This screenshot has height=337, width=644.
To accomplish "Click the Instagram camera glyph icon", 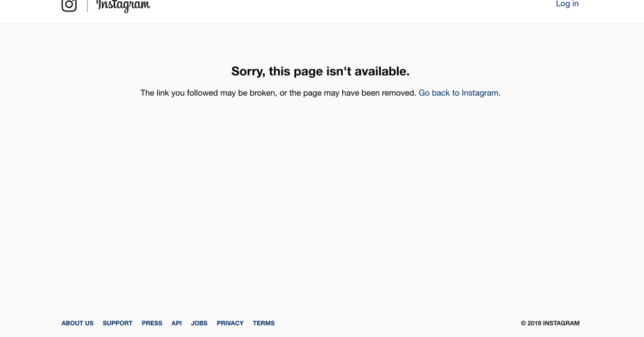I will [69, 5].
